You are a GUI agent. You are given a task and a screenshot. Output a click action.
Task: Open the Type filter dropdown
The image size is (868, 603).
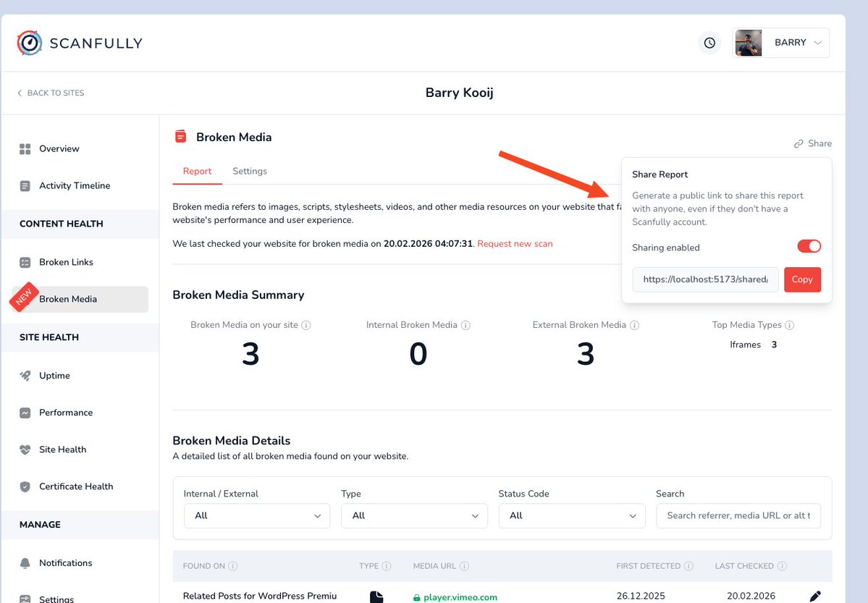coord(414,515)
